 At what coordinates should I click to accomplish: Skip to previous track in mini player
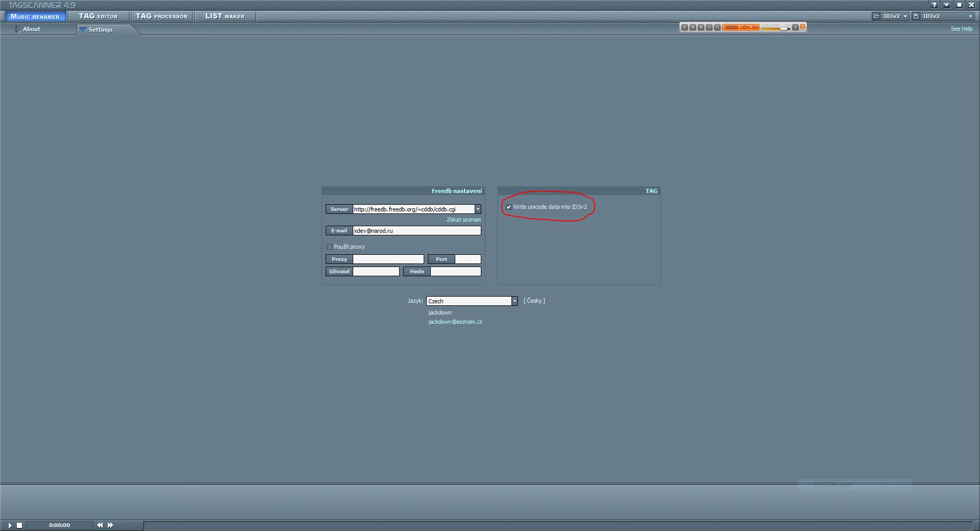(709, 27)
